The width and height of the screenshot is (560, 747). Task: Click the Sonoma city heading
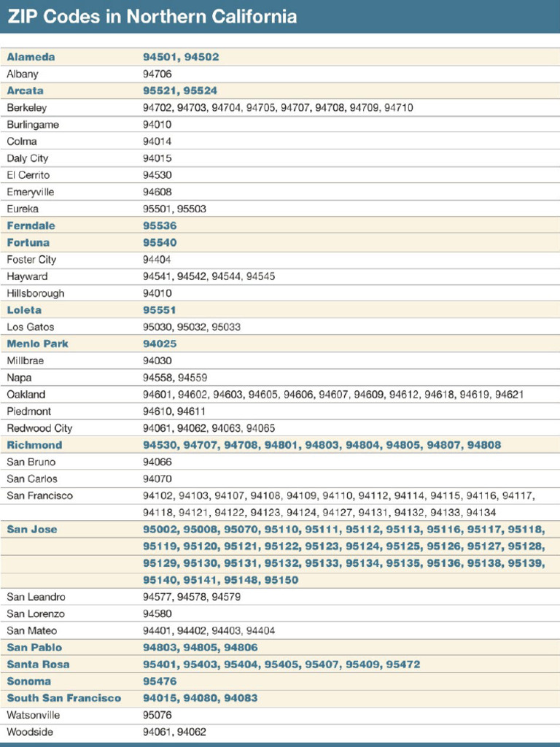(x=29, y=681)
